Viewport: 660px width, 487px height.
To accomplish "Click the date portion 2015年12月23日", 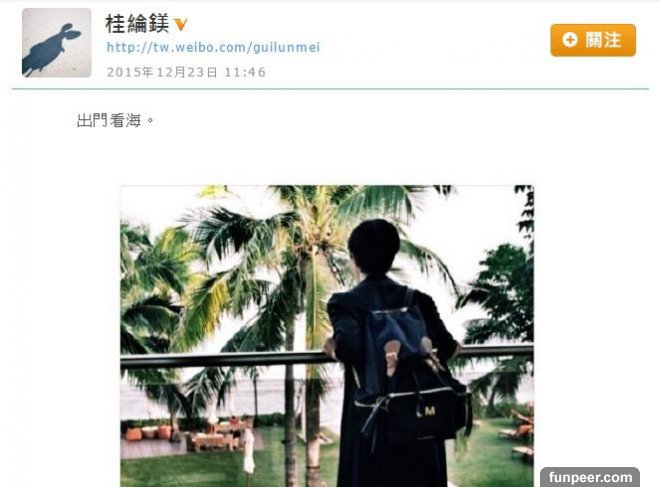I will pos(162,72).
